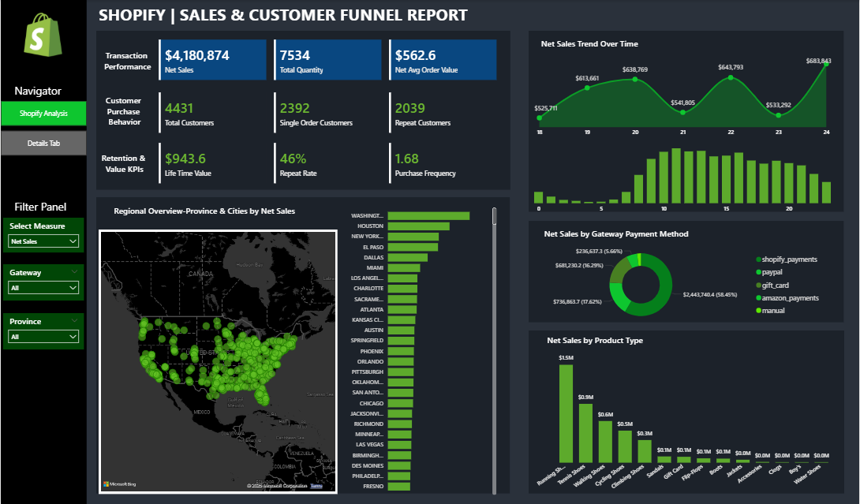Click the line chart point labeled $643,793
Viewport: 860px width, 504px height.
(731, 78)
